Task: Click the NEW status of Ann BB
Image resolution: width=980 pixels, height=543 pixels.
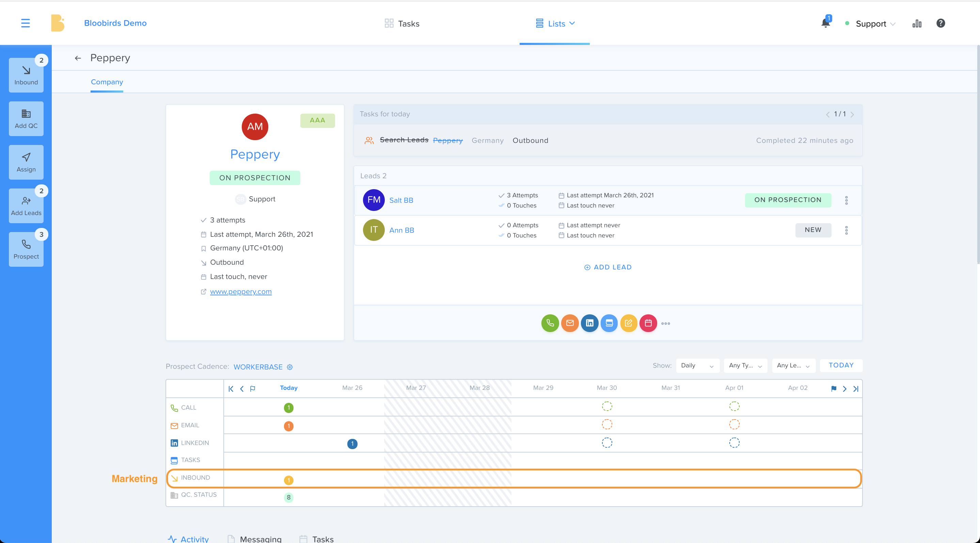Action: [813, 230]
